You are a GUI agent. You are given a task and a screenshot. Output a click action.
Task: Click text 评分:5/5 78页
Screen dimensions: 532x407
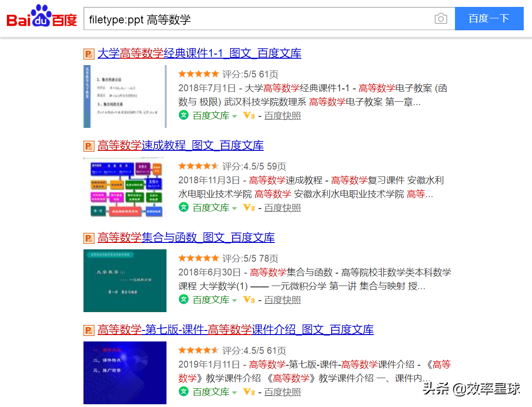coord(250,259)
